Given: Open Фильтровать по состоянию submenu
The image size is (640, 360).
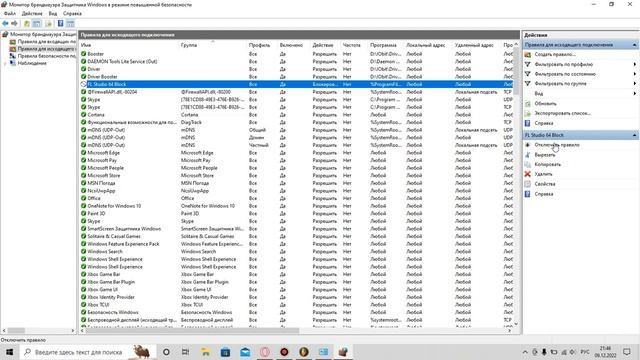Looking at the screenshot, I should pos(580,74).
